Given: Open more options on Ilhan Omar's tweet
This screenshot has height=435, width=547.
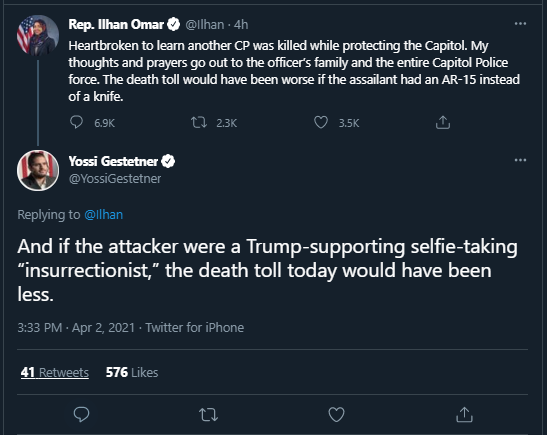Looking at the screenshot, I should click(520, 23).
